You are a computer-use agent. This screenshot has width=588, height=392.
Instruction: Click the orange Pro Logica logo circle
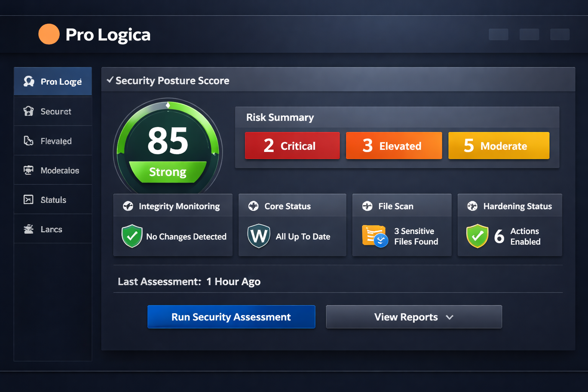tap(49, 34)
